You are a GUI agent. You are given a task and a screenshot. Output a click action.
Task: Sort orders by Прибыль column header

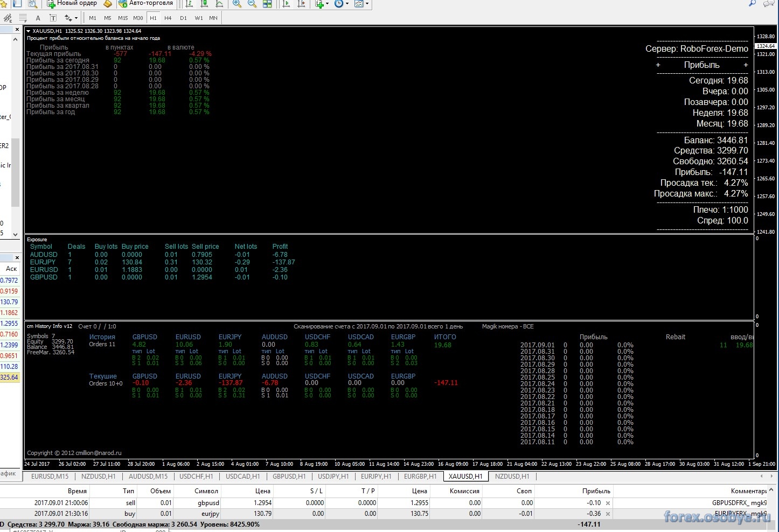pos(596,491)
